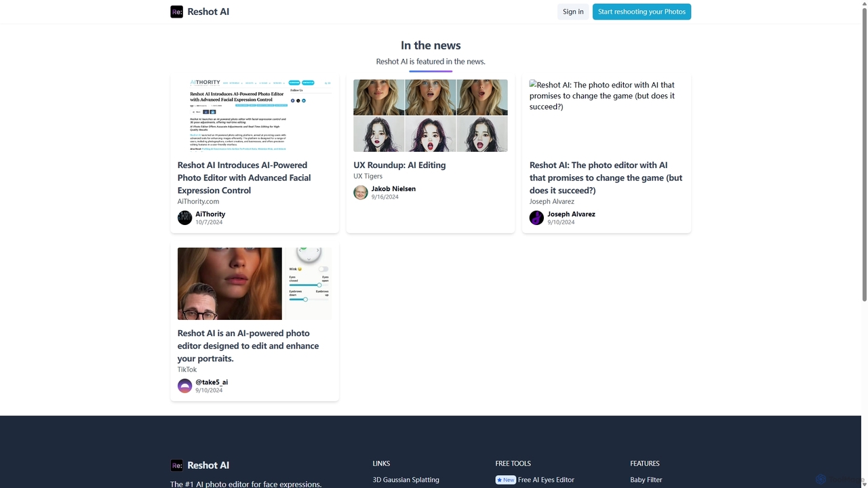
Task: Click the footer Reshot AI logo icon
Action: 176,465
